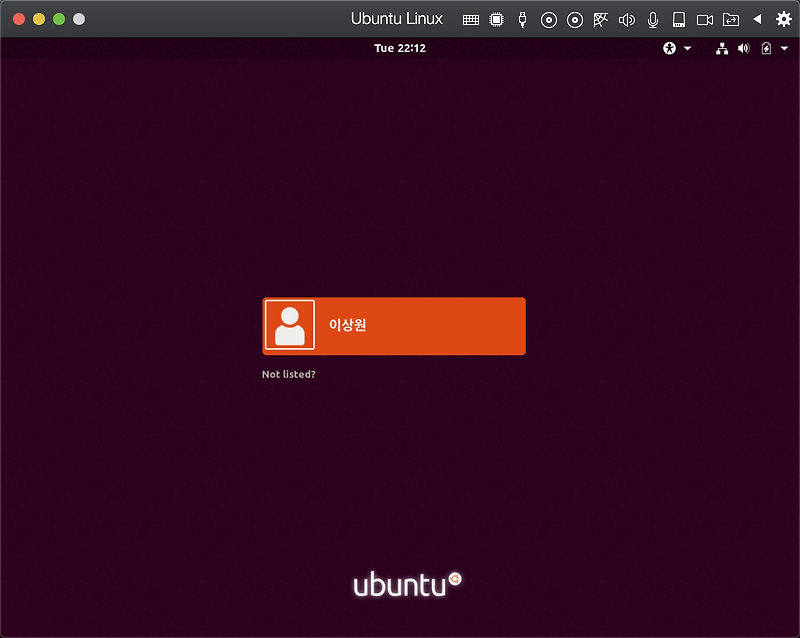
Task: Open the system status chevron at top right
Action: (785, 47)
